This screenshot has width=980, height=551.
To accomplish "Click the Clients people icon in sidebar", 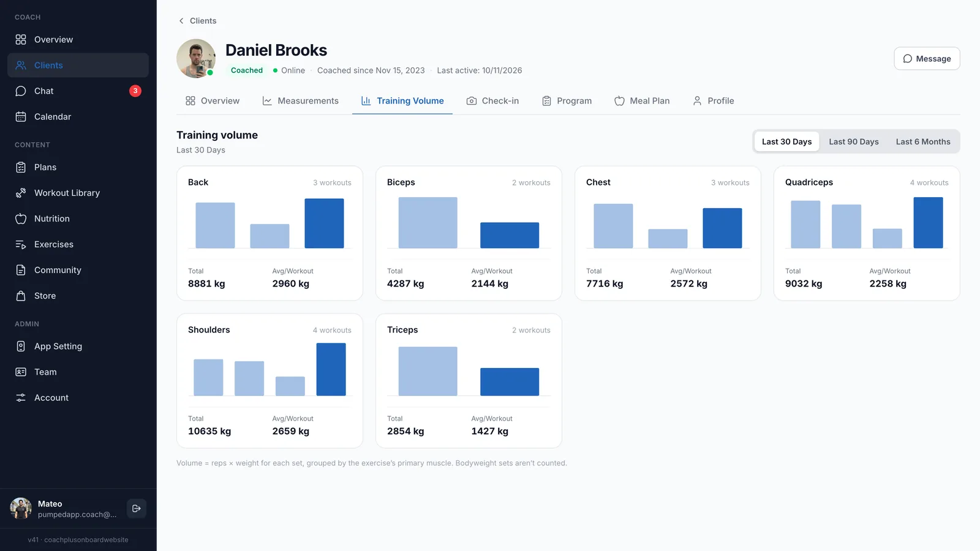I will (x=21, y=66).
